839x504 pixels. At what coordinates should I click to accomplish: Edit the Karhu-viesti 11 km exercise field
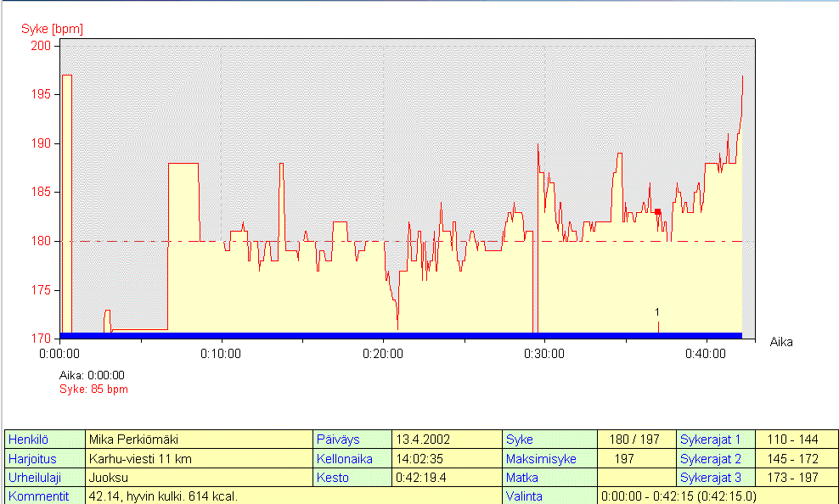tap(200, 459)
